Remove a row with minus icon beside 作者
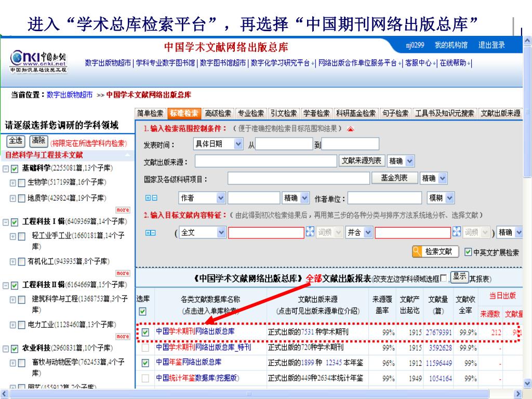The image size is (532, 399). tap(154, 198)
